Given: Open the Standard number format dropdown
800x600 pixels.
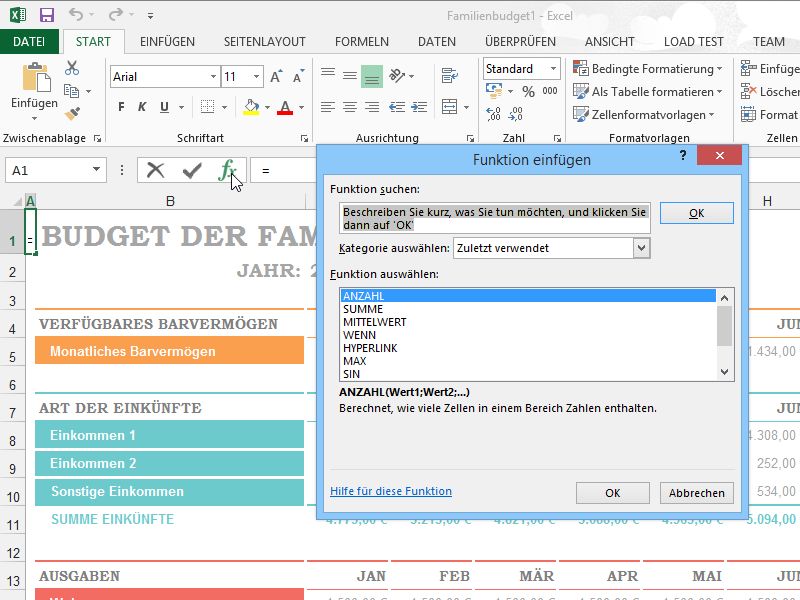Looking at the screenshot, I should pos(553,69).
